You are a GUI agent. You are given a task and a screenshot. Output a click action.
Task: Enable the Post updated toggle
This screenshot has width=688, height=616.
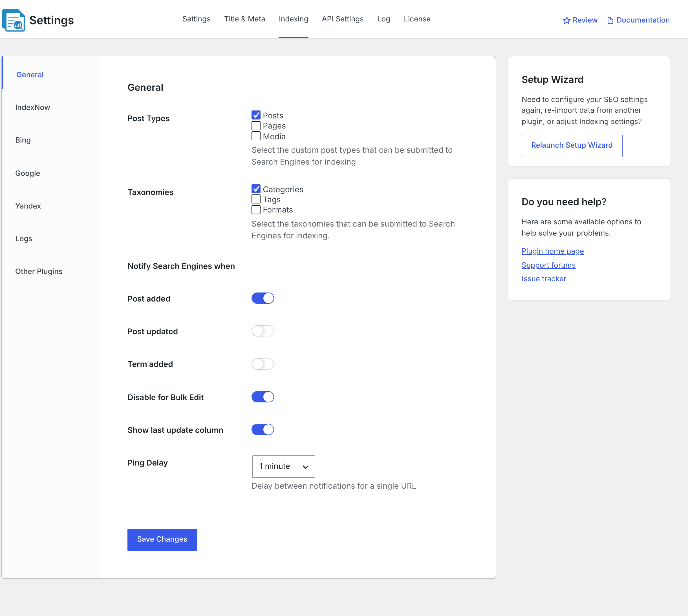coord(263,331)
